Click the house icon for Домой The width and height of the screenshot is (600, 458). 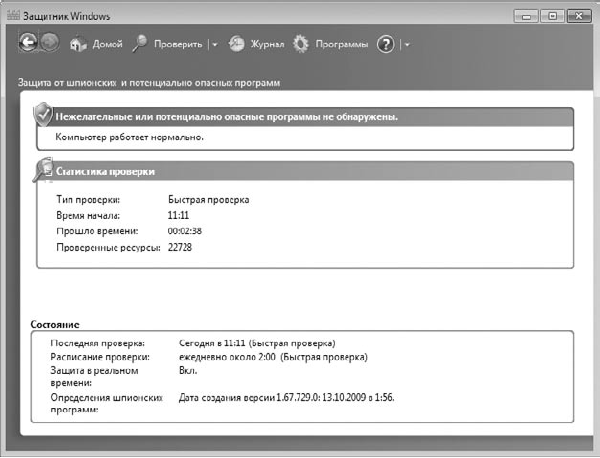coord(77,44)
